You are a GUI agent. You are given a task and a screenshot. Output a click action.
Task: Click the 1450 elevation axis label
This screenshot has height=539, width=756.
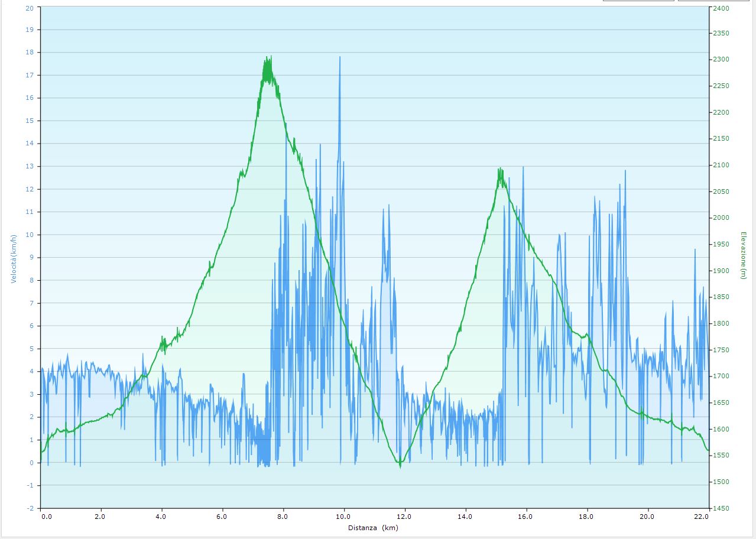point(721,508)
